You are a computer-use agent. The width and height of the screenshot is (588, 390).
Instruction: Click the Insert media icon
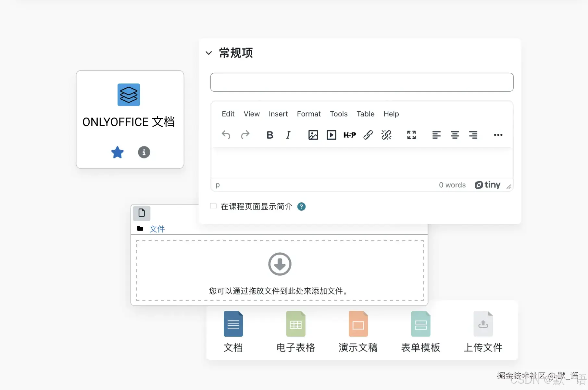tap(331, 135)
